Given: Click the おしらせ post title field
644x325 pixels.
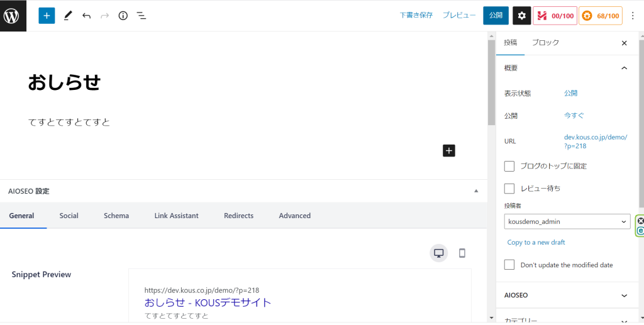Looking at the screenshot, I should pos(64,82).
